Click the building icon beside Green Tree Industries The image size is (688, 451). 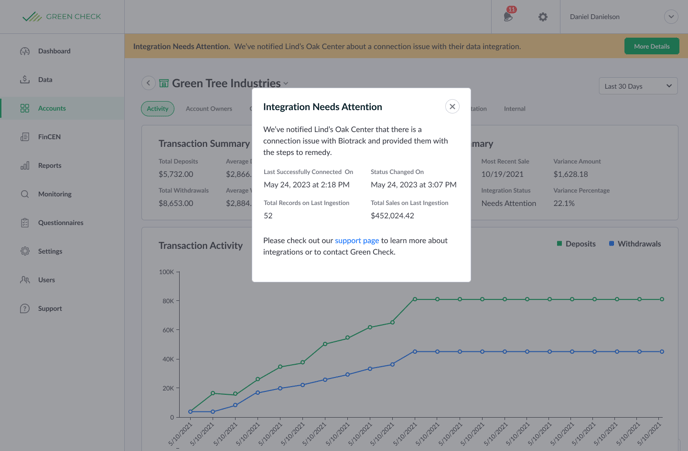pos(164,83)
